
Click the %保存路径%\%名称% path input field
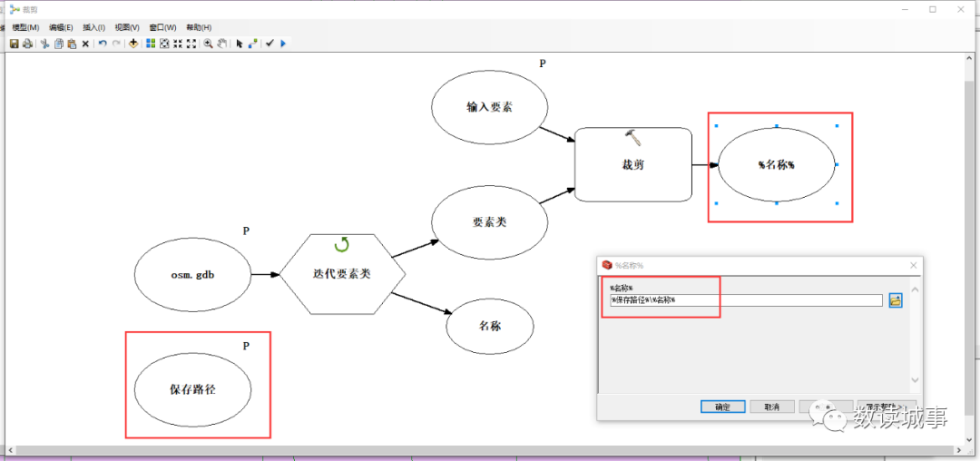click(x=746, y=300)
